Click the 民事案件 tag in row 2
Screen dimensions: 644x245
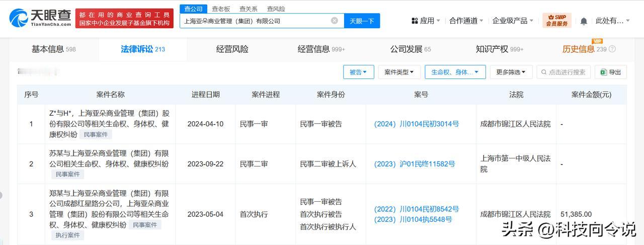(68, 175)
